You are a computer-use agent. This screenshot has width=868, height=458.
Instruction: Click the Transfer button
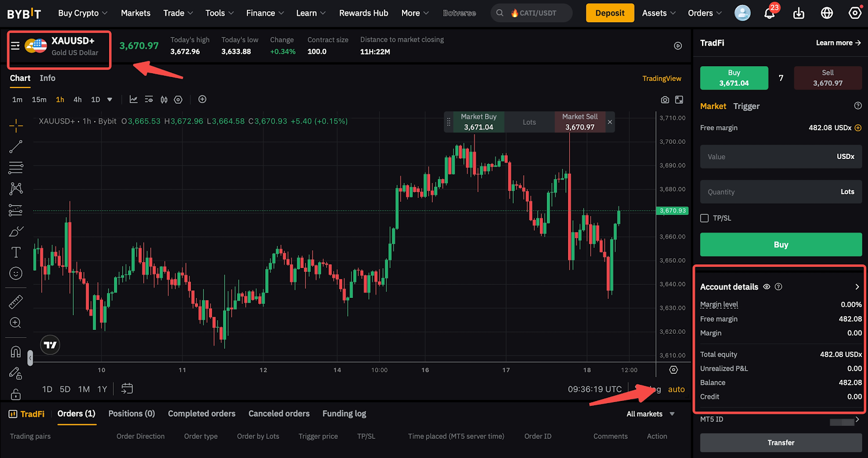(x=781, y=443)
